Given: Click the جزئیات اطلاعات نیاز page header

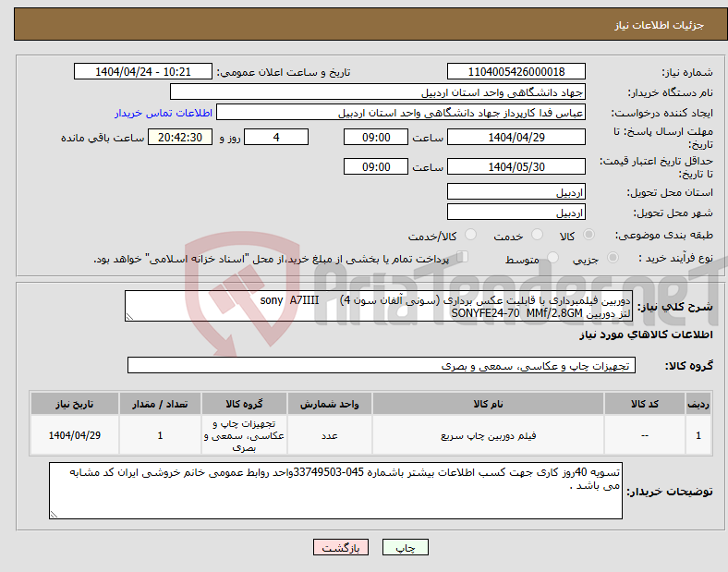Looking at the screenshot, I should point(659,25).
